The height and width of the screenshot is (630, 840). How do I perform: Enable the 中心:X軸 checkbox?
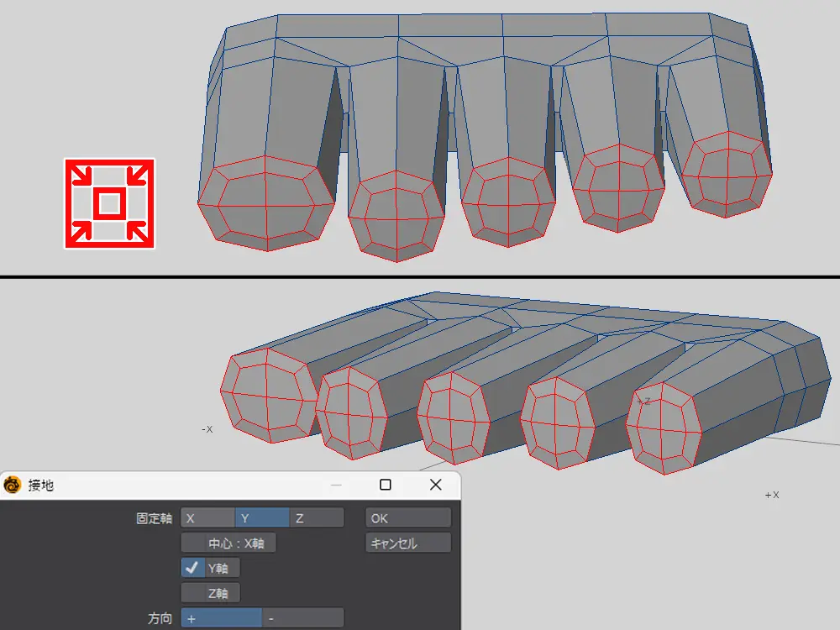tap(228, 543)
